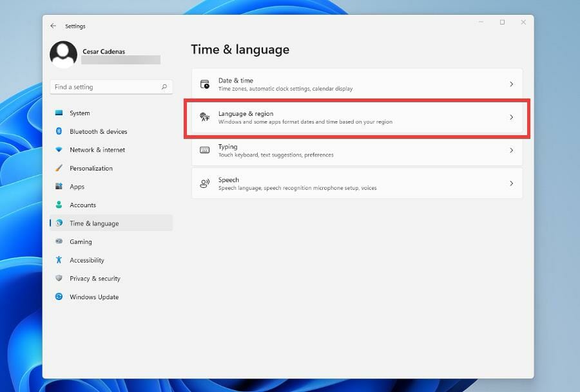Click the user profile avatar picture

[63, 54]
